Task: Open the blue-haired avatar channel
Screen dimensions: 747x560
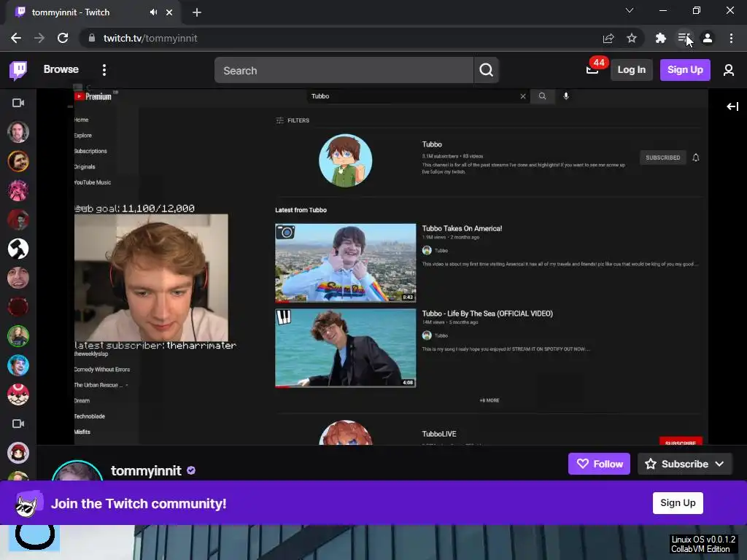Action: (18, 366)
